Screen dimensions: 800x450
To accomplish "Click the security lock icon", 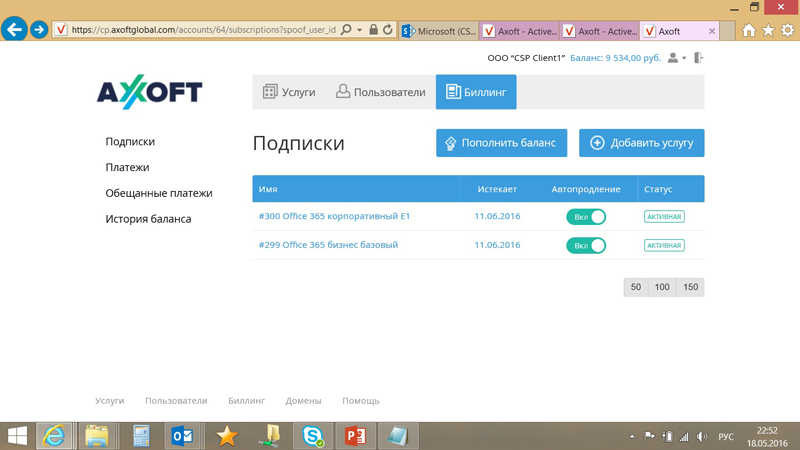I will tap(373, 30).
